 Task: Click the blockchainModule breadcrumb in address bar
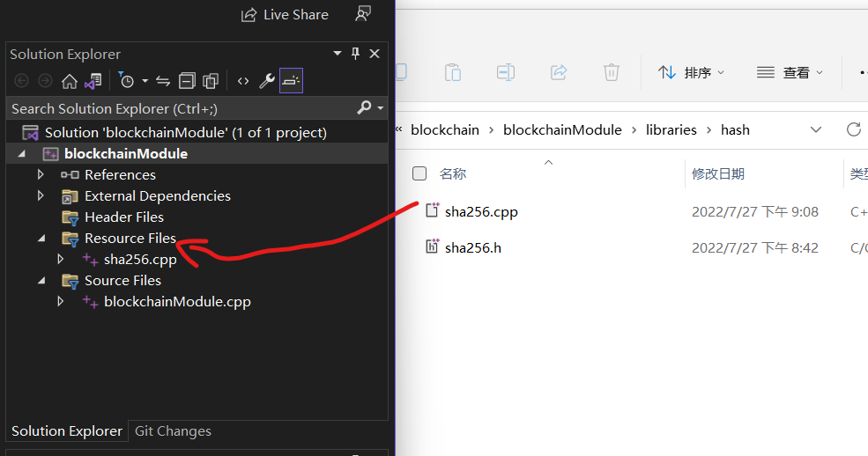point(562,130)
